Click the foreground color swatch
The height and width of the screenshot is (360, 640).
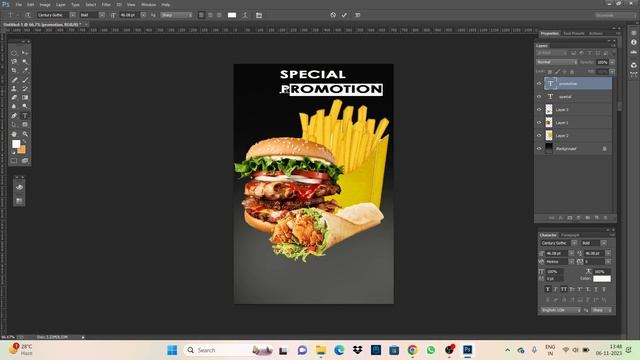click(x=16, y=144)
